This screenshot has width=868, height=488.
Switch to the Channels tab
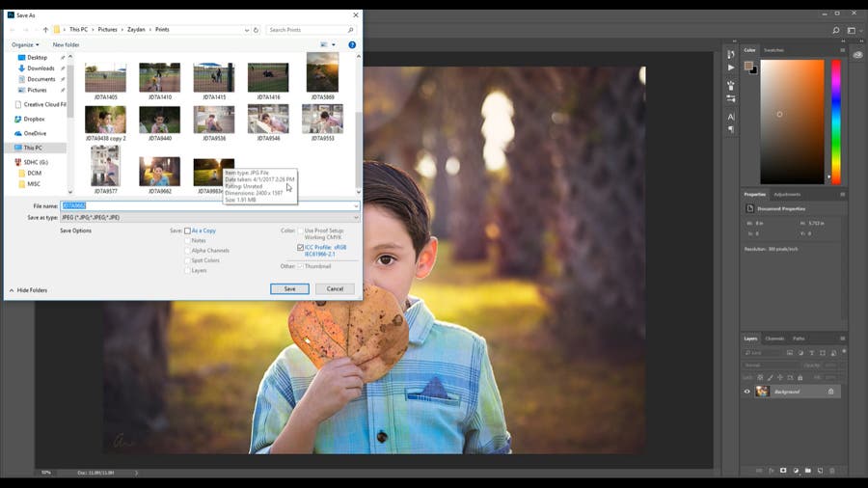774,339
